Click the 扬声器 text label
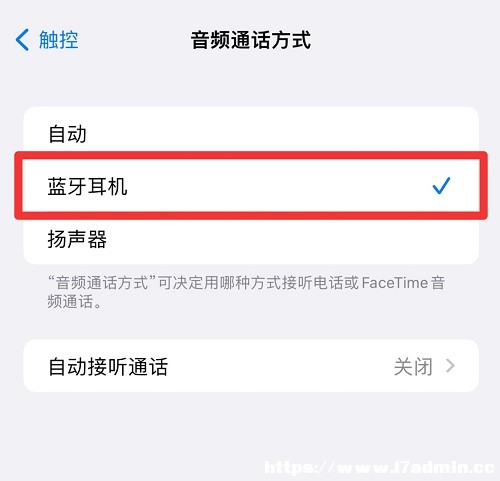500x481 pixels. coord(77,239)
